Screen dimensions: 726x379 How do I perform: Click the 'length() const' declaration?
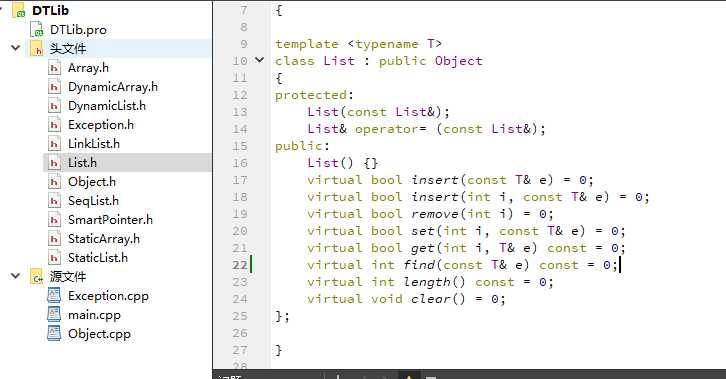430,282
